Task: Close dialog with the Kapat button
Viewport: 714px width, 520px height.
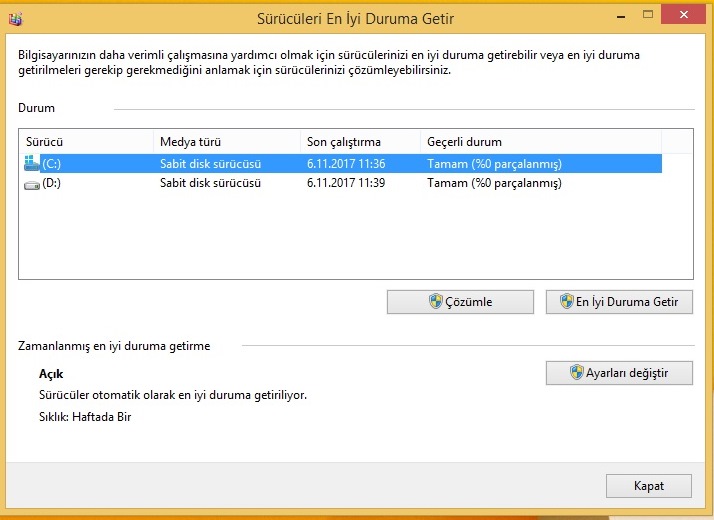Action: tap(648, 486)
